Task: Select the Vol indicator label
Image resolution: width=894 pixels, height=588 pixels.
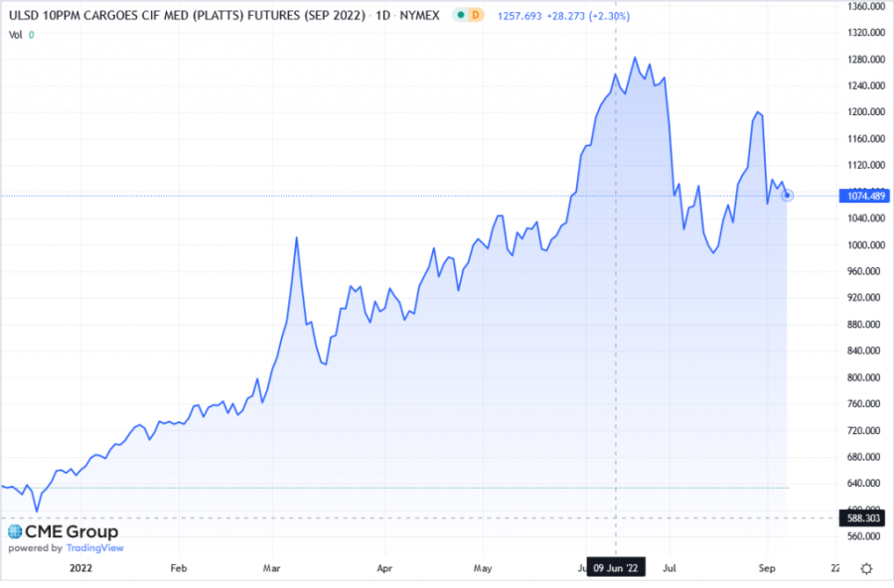Action: 15,35
